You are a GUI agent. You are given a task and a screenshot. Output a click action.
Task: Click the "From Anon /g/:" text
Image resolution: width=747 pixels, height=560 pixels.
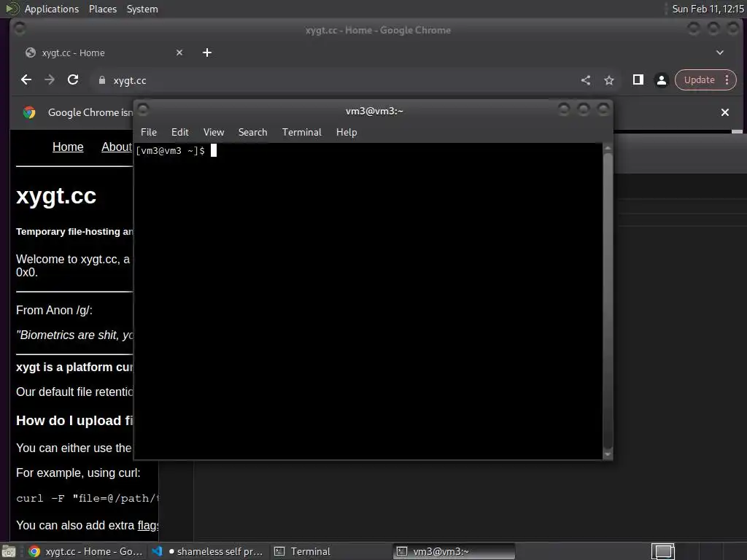click(x=54, y=311)
